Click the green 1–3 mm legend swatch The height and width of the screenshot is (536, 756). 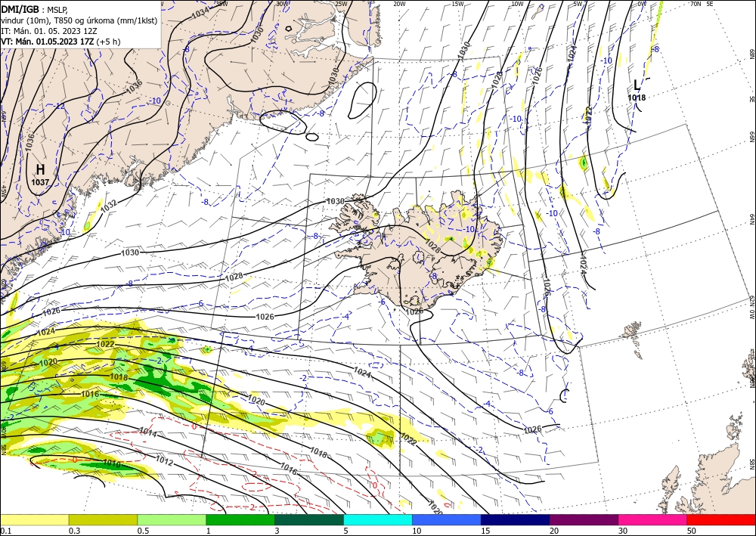pyautogui.click(x=240, y=519)
